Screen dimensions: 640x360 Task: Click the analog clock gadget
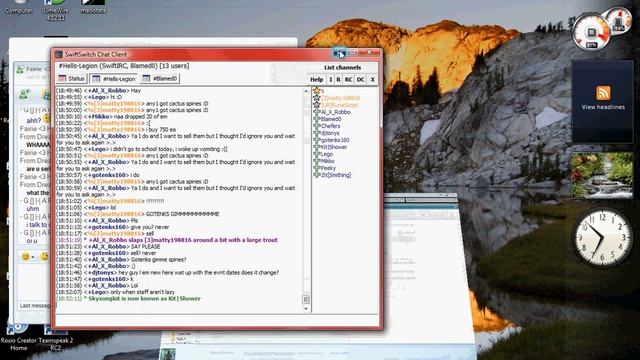tap(603, 237)
